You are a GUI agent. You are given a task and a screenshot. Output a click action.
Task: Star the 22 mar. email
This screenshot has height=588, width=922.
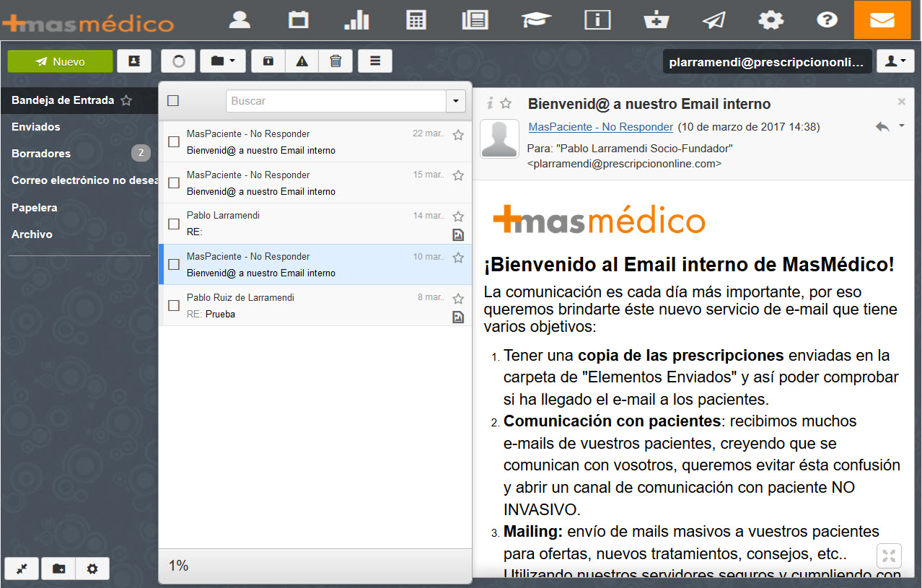(457, 135)
